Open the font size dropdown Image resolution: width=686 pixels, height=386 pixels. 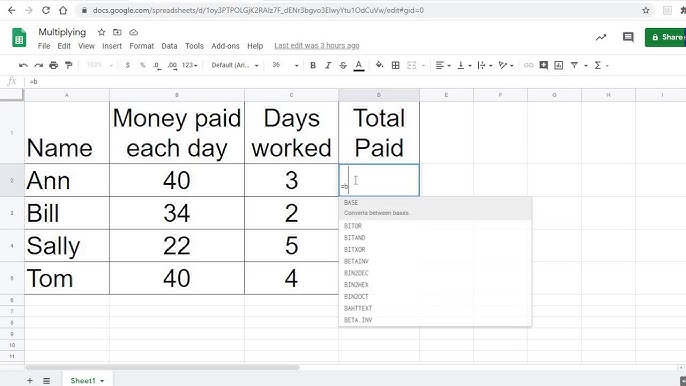[285, 65]
